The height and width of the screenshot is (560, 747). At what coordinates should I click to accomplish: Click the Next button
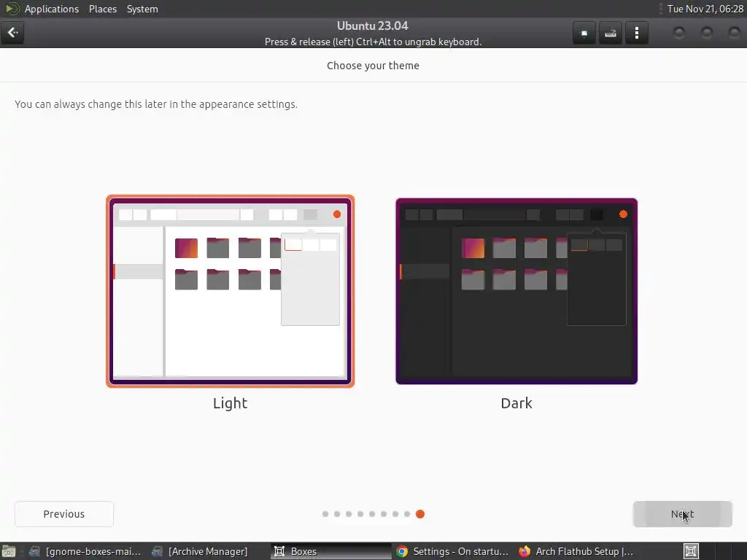point(682,514)
